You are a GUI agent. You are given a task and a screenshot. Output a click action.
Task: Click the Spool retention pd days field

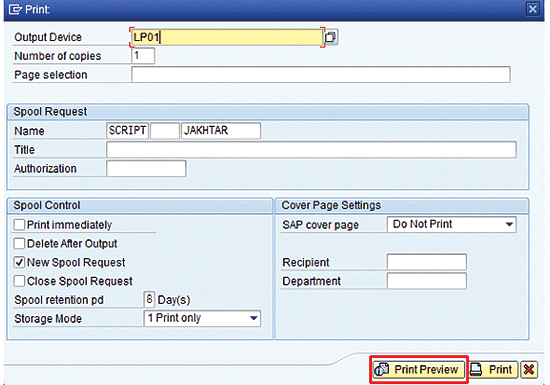tap(149, 299)
